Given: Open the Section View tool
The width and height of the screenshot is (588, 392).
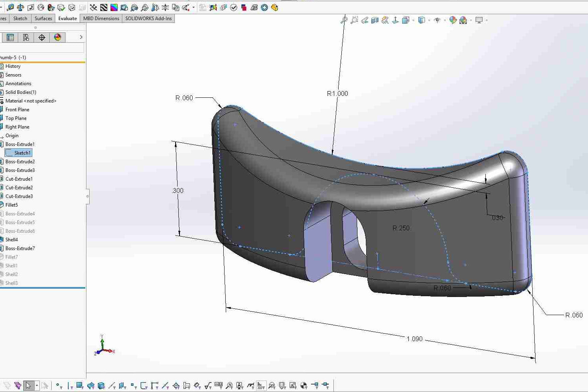Looking at the screenshot, I should 375,20.
